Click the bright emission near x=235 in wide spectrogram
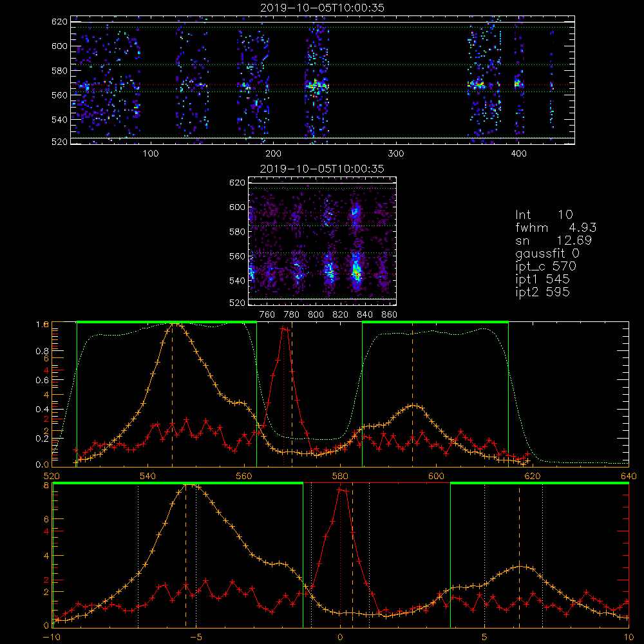The image size is (644, 644). (x=316, y=86)
